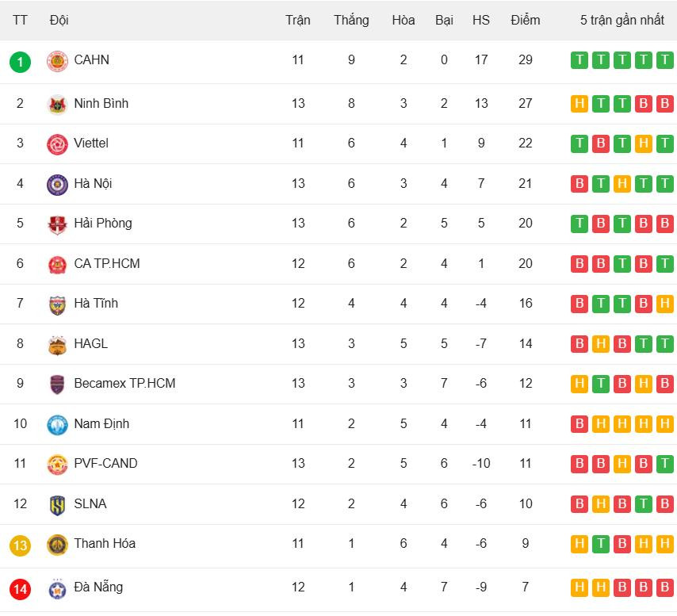Click the HS column header
Screen dimensions: 677x616
[481, 20]
